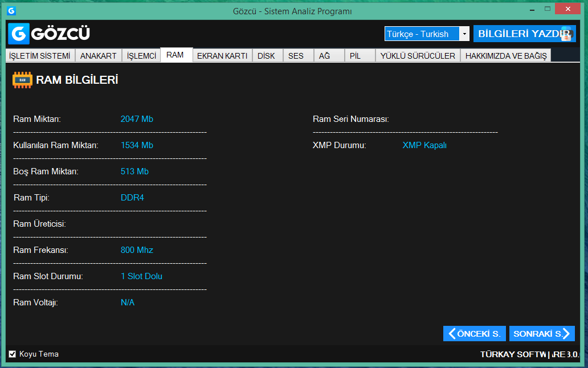588x368 pixels.
Task: Click the 2047 Mb Ram Miktarı value
Action: [137, 119]
